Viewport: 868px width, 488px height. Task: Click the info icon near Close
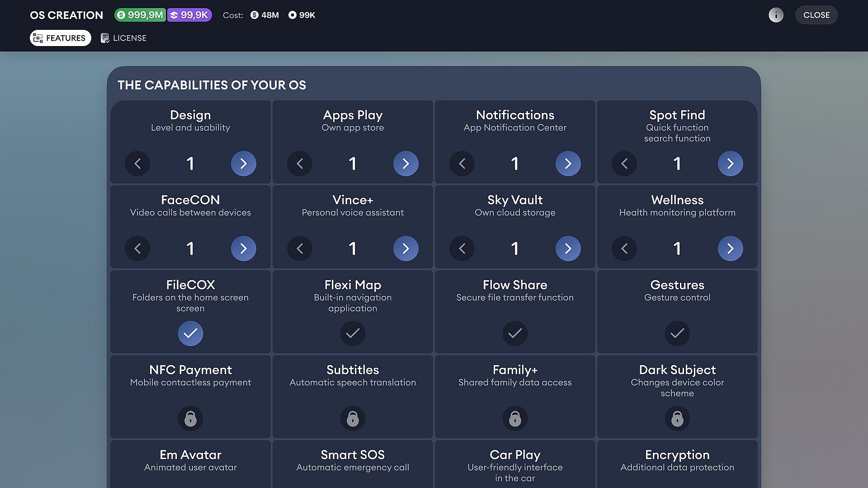point(776,15)
